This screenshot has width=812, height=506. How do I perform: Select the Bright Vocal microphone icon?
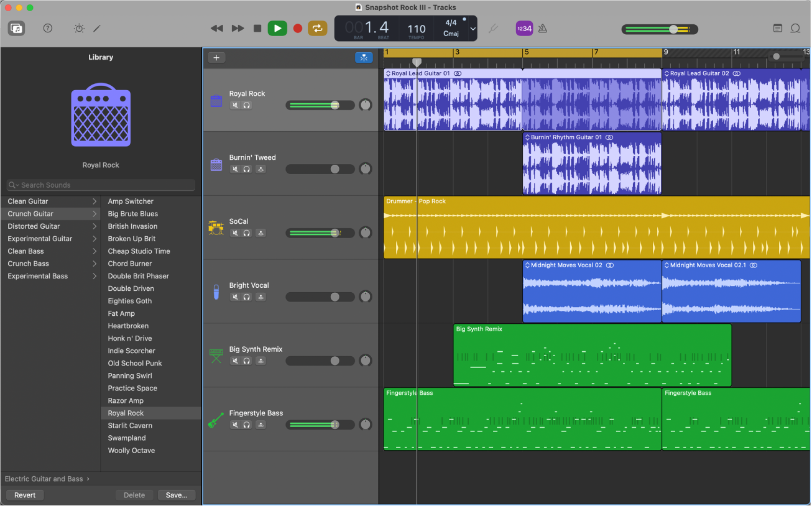click(x=216, y=292)
